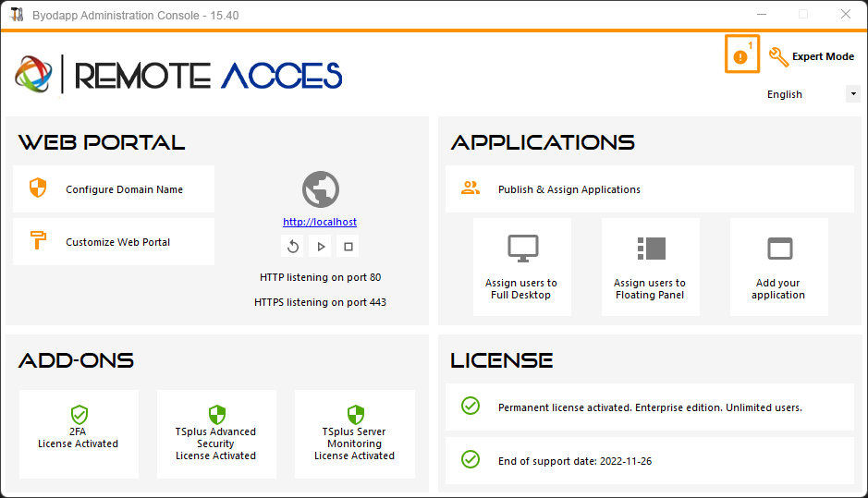Image resolution: width=868 pixels, height=498 pixels.
Task: Click HTTP listening on port 80 text
Action: tap(321, 277)
